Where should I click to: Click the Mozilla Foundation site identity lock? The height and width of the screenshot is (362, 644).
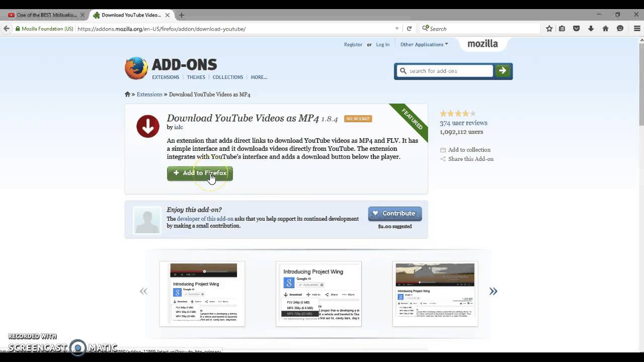pos(44,29)
